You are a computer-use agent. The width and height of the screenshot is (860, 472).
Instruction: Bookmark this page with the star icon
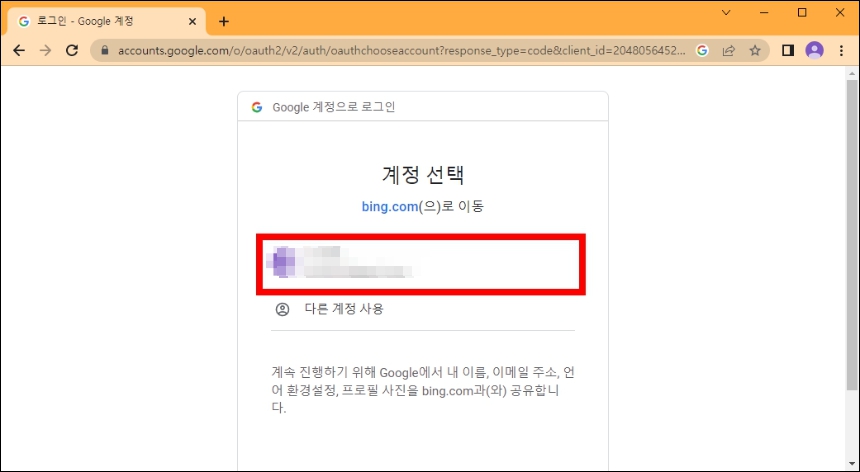coord(755,51)
